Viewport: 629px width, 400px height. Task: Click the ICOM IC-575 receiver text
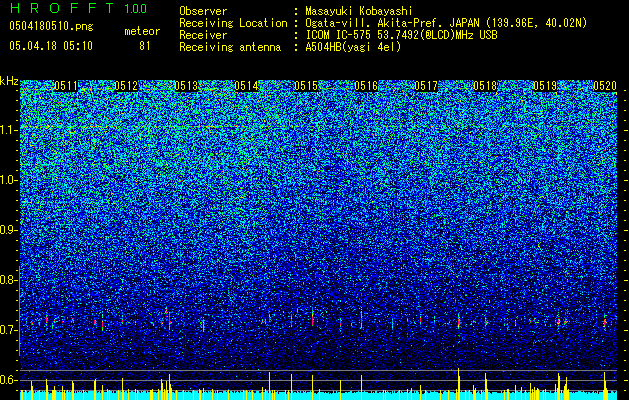tap(401, 35)
